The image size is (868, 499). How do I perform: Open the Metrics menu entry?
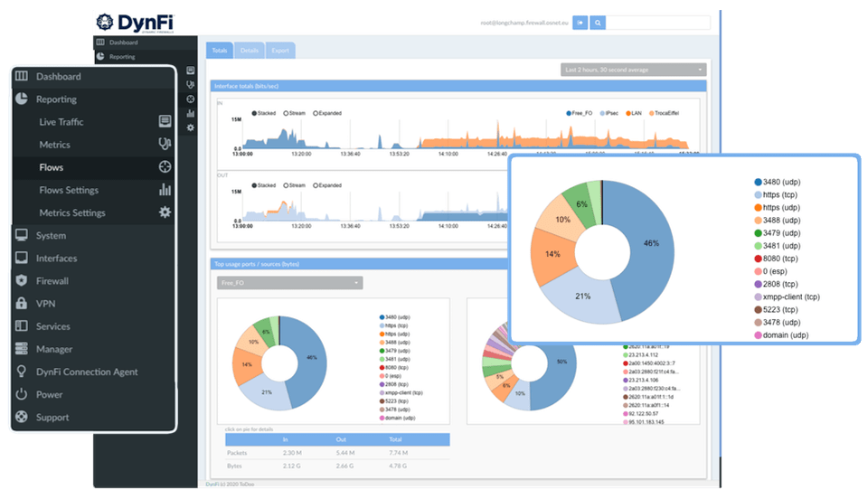[x=54, y=145]
